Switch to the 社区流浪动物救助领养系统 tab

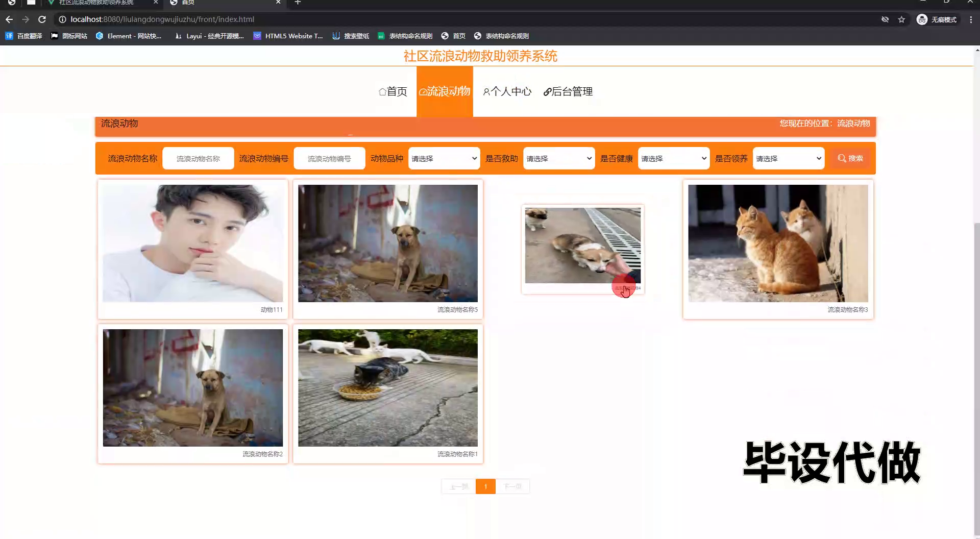[x=96, y=3]
